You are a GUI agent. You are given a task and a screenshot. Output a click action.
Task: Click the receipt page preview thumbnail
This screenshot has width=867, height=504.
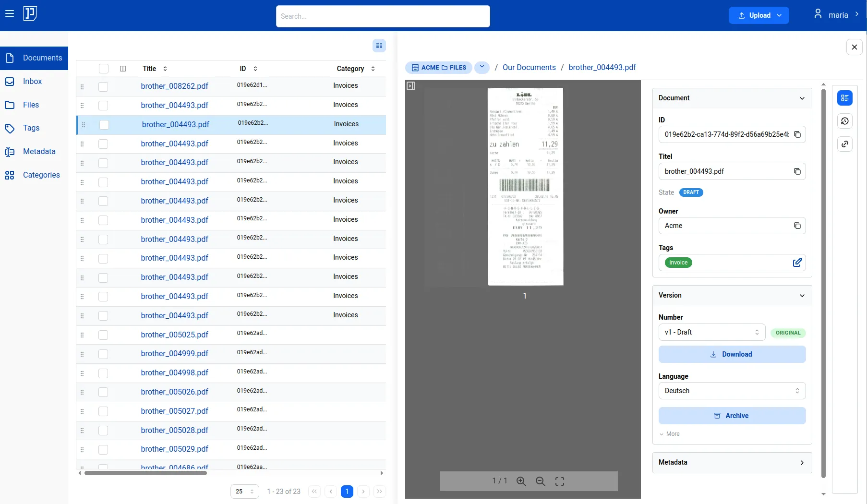(525, 187)
